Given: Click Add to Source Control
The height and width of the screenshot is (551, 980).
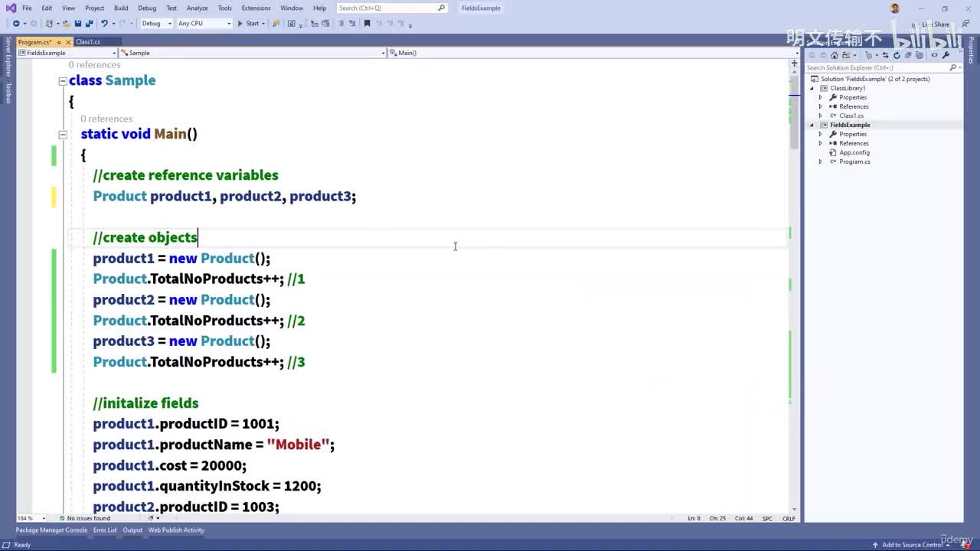Looking at the screenshot, I should coord(912,545).
